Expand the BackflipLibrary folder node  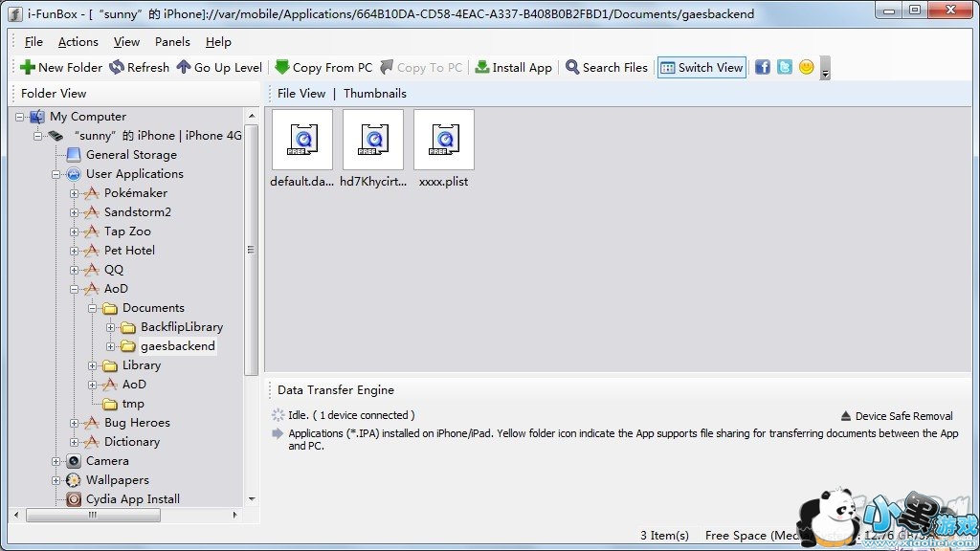[x=111, y=327]
